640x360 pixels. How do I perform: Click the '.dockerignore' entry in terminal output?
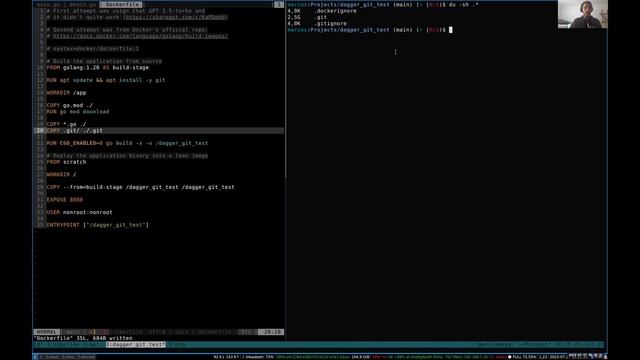pyautogui.click(x=335, y=11)
